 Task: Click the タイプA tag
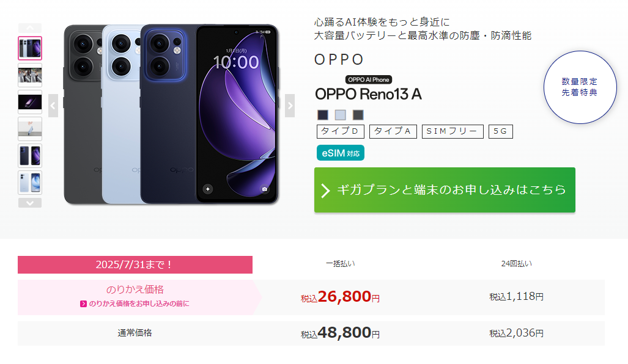[393, 131]
